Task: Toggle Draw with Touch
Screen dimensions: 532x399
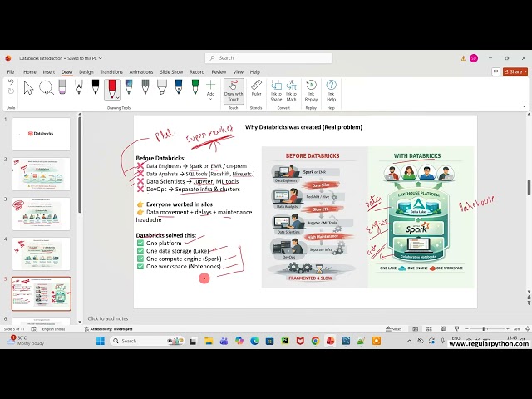Action: [234, 91]
